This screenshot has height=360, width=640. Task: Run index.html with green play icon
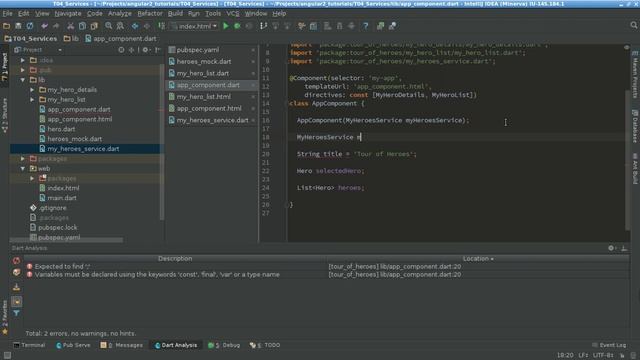(226, 26)
